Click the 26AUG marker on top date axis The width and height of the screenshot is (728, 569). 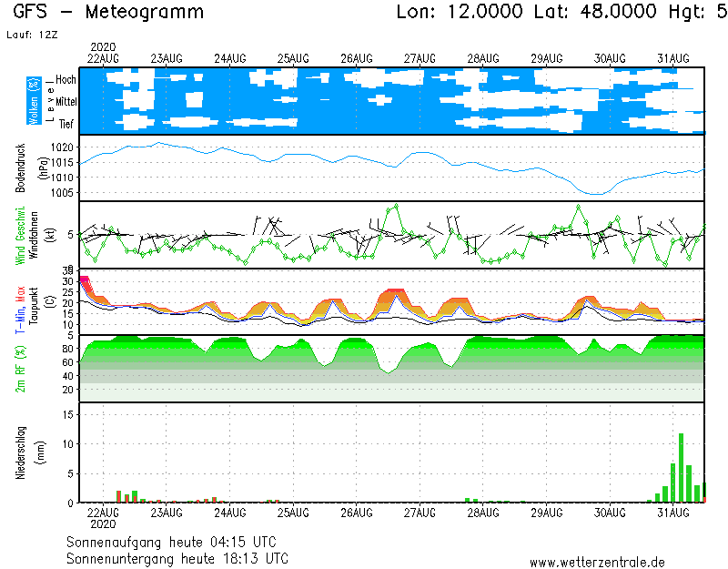pos(356,57)
